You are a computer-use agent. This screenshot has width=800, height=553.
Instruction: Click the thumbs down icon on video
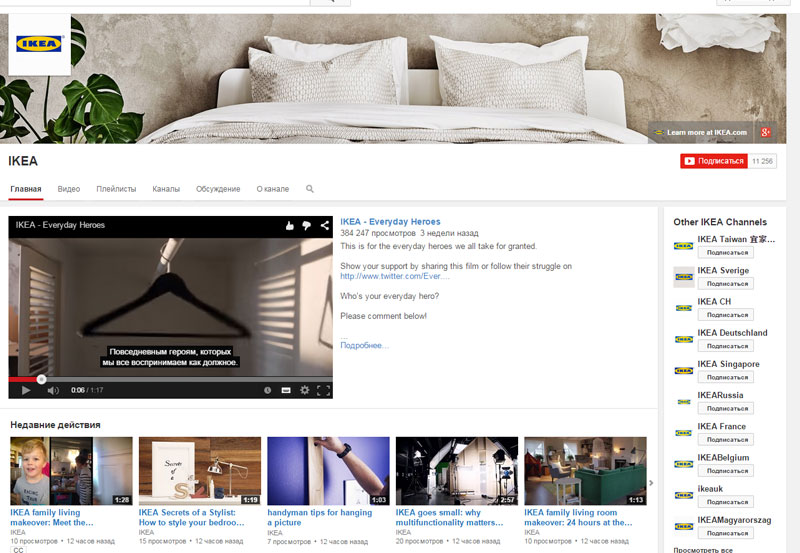[x=306, y=226]
